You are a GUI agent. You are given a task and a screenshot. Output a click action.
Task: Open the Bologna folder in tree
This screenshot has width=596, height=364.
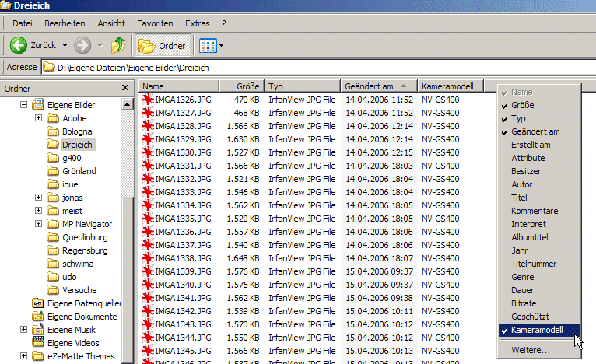coord(76,131)
